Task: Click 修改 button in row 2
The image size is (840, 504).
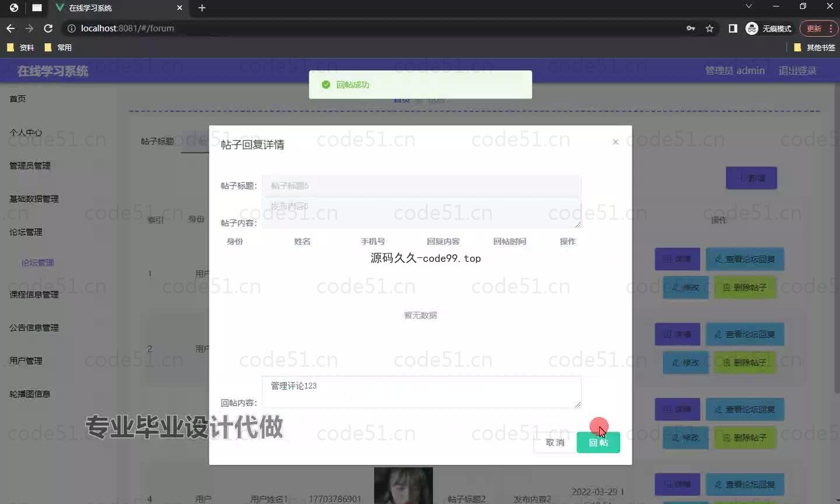Action: [685, 363]
